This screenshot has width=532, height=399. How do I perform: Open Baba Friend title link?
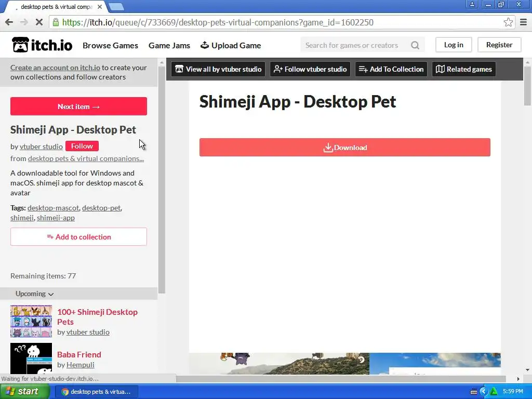[79, 354]
